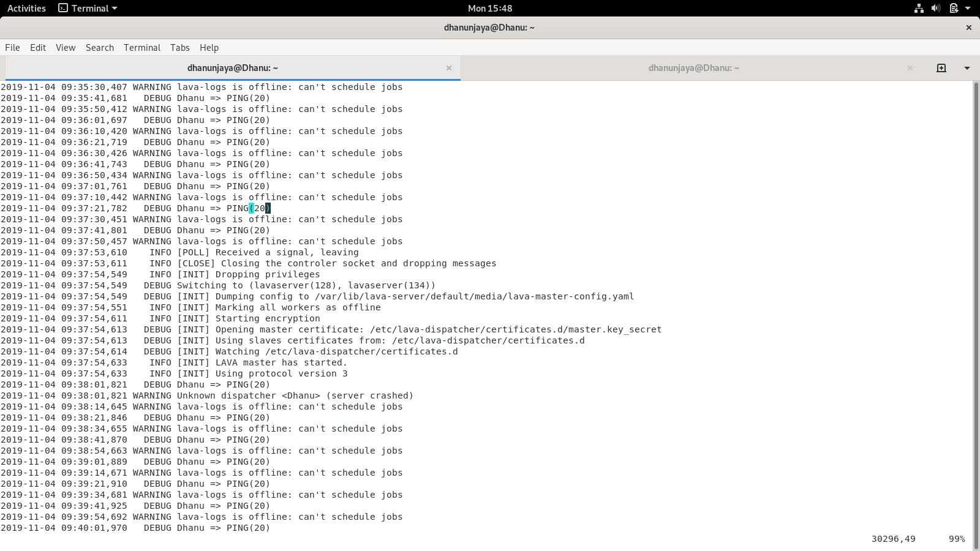Open the clock showing Mon 15:48

(489, 8)
